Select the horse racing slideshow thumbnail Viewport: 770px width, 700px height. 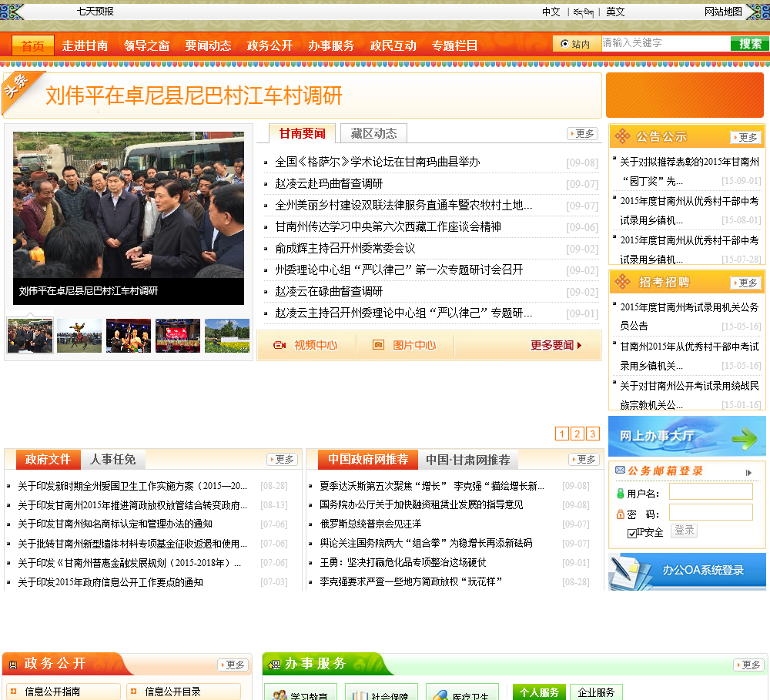point(79,336)
